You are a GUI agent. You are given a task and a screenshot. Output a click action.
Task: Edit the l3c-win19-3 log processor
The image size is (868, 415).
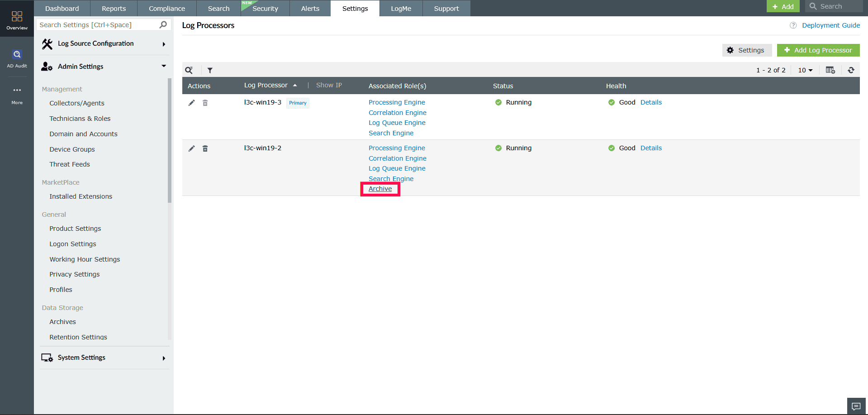[191, 103]
